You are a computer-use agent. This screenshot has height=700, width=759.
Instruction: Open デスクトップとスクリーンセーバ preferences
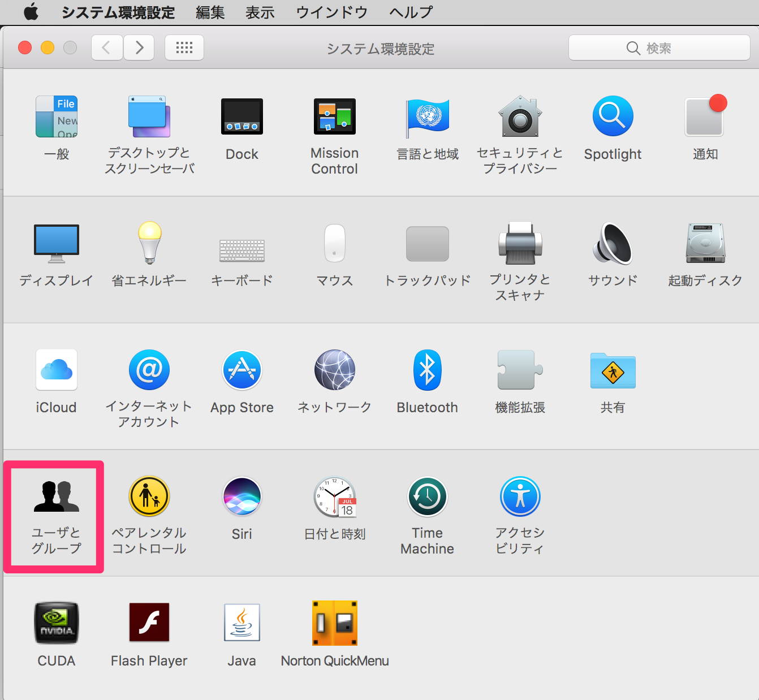pyautogui.click(x=149, y=116)
